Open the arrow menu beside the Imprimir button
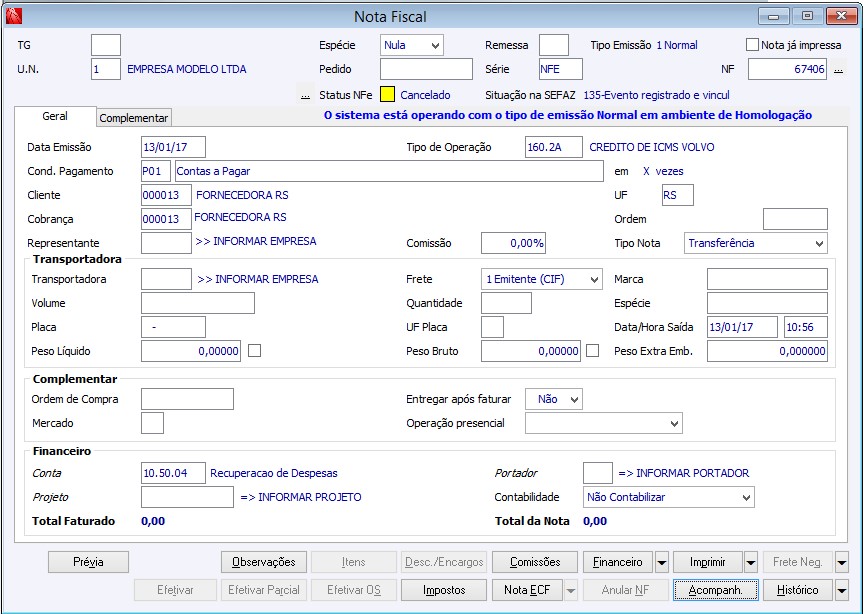Viewport: 867px width, 614px height. (749, 562)
